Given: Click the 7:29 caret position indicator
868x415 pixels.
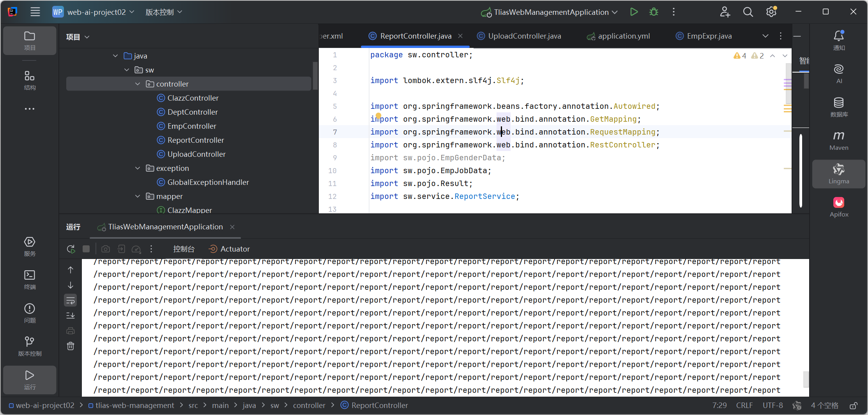Looking at the screenshot, I should coord(720,406).
